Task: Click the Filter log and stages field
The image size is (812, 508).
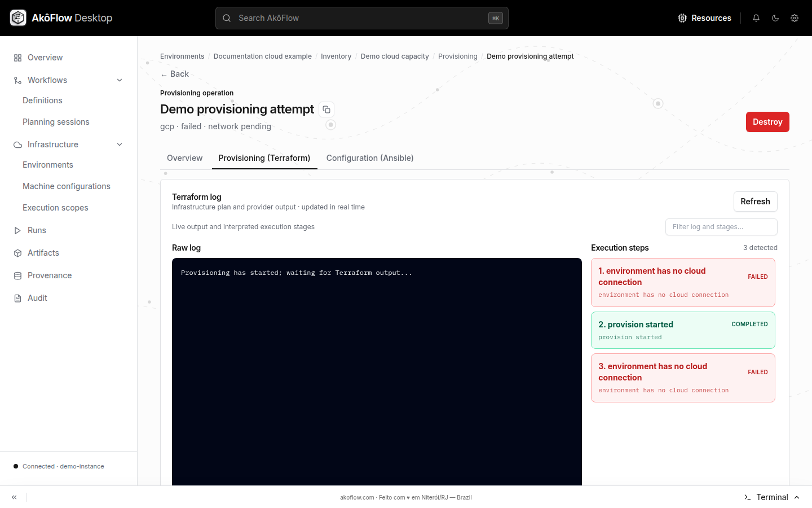Action: click(x=721, y=227)
